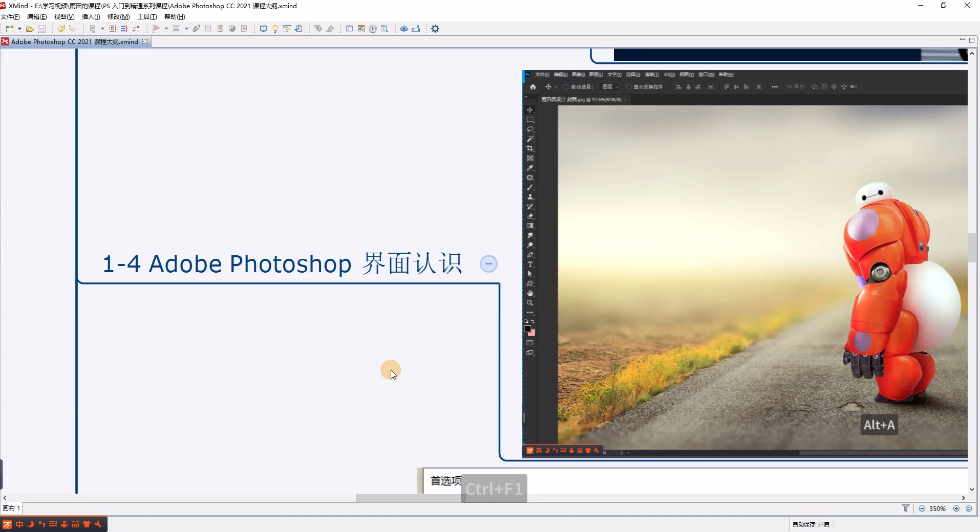
Task: Upload the map via the cloud icon
Action: 403,29
